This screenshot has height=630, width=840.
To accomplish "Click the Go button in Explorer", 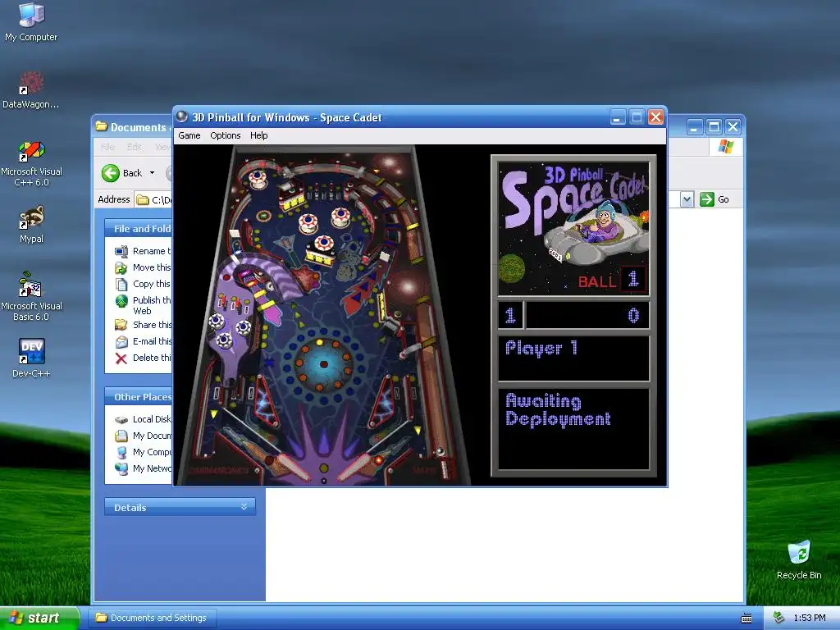I will (x=714, y=200).
